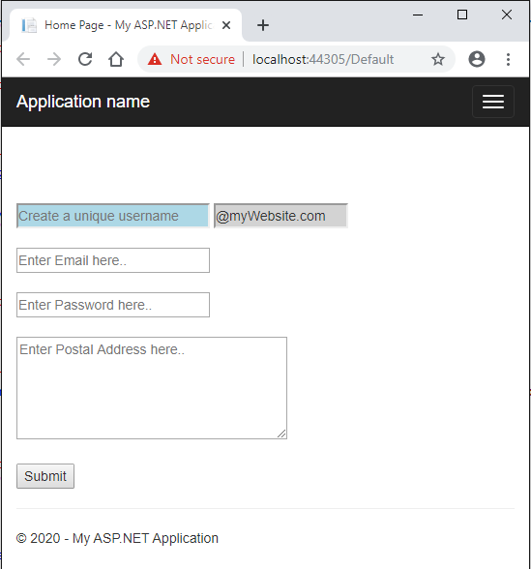Image resolution: width=531 pixels, height=569 pixels.
Task: Bookmark this page with the star icon
Action: pyautogui.click(x=438, y=59)
